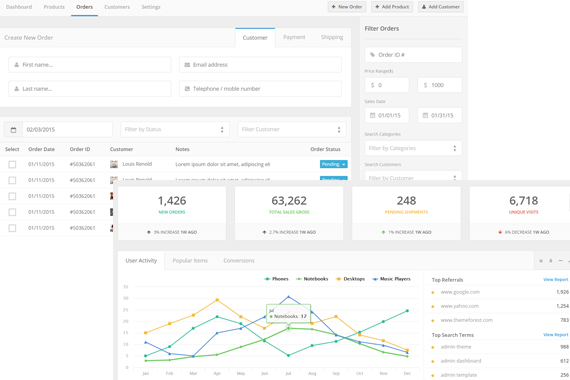Click the minimize dash icon on chart panel
Image resolution: width=570 pixels, height=380 pixels.
(560, 261)
